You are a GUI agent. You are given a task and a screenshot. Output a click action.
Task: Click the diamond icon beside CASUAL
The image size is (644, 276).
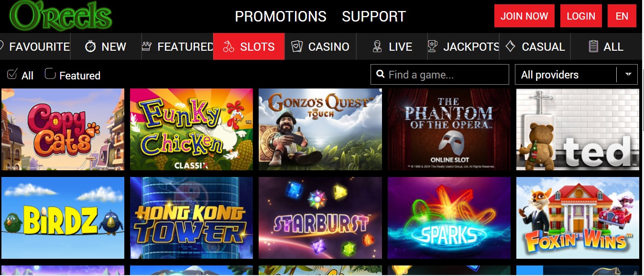[x=510, y=46]
